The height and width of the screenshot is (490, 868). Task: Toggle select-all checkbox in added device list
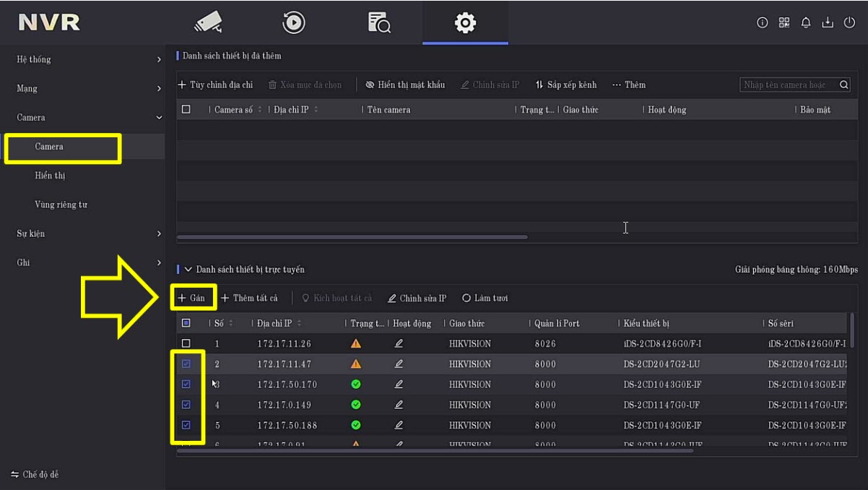click(186, 110)
